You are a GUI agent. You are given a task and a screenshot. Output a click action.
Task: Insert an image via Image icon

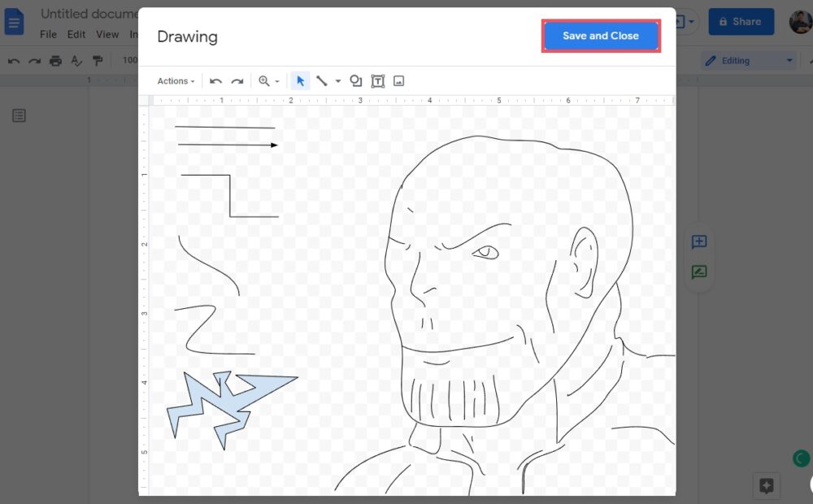(398, 81)
